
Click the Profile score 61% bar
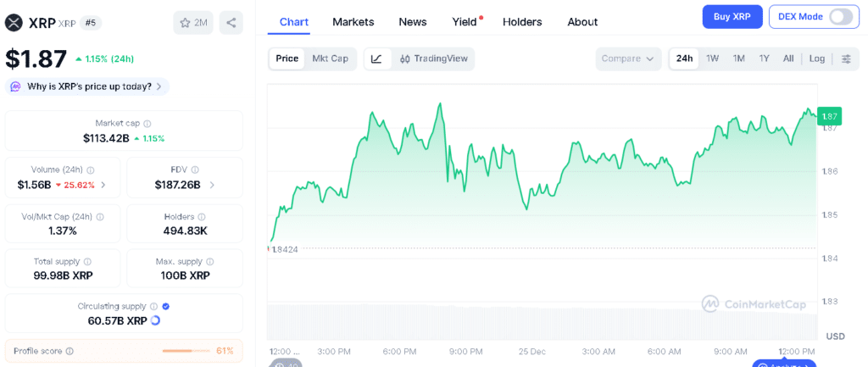tap(187, 351)
